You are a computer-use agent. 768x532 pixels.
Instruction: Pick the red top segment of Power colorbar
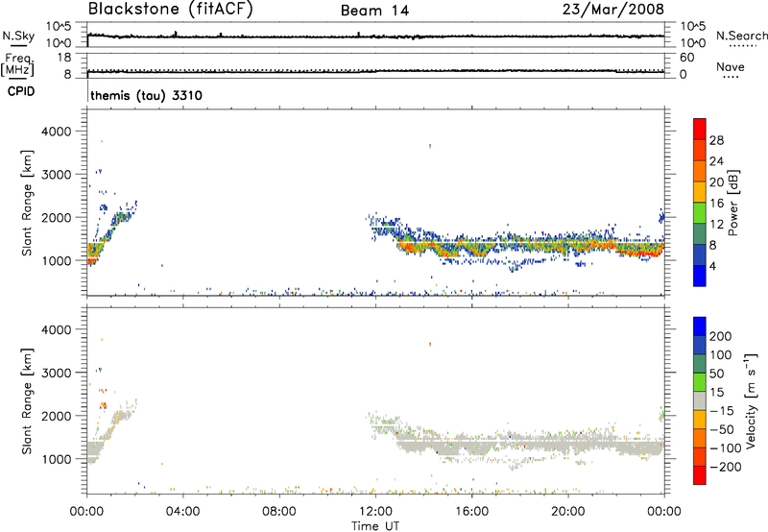coord(700,129)
